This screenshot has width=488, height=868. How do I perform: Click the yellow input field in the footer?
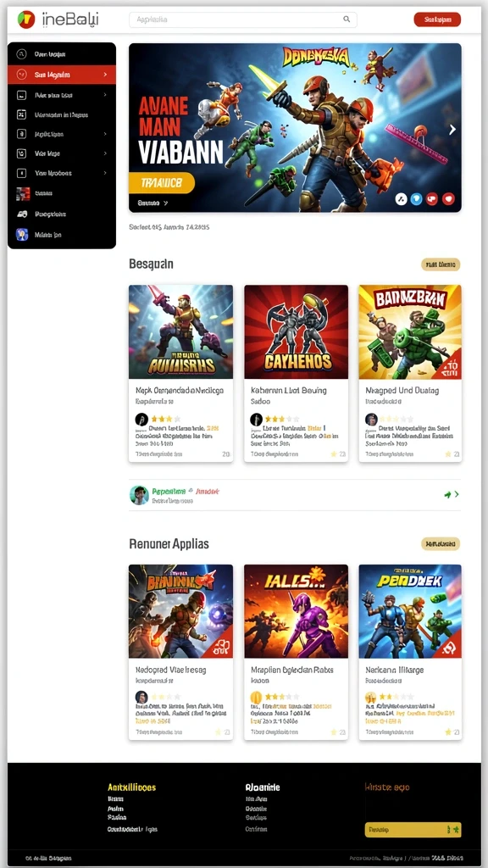pos(413,830)
